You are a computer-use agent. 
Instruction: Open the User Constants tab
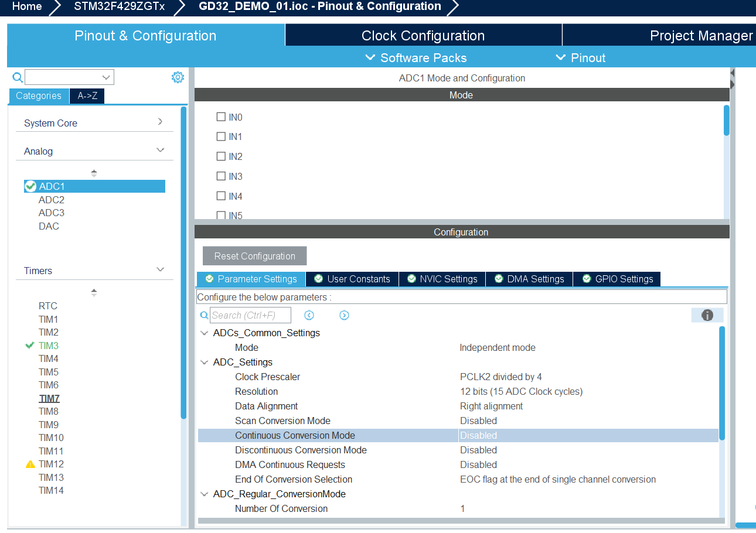pyautogui.click(x=352, y=279)
